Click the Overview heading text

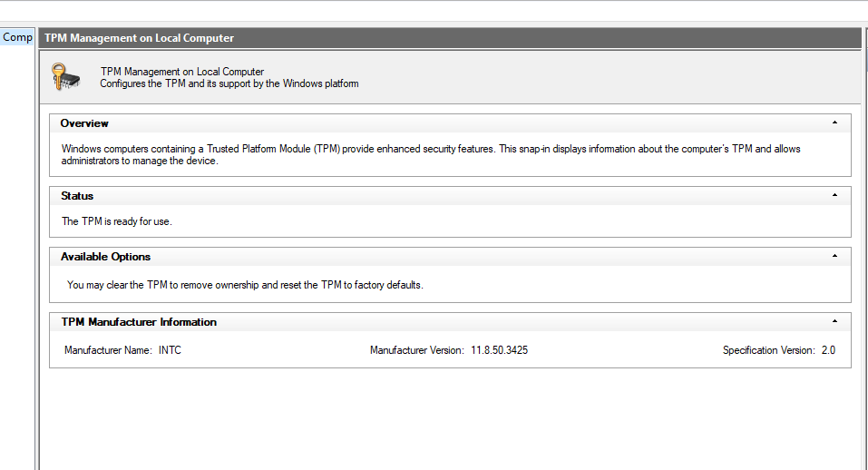tap(84, 123)
